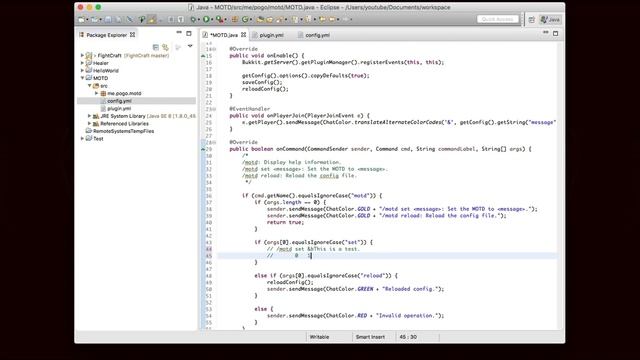Click the line 15 override marker in gutter
The width and height of the screenshot is (640, 360).
[x=203, y=56]
